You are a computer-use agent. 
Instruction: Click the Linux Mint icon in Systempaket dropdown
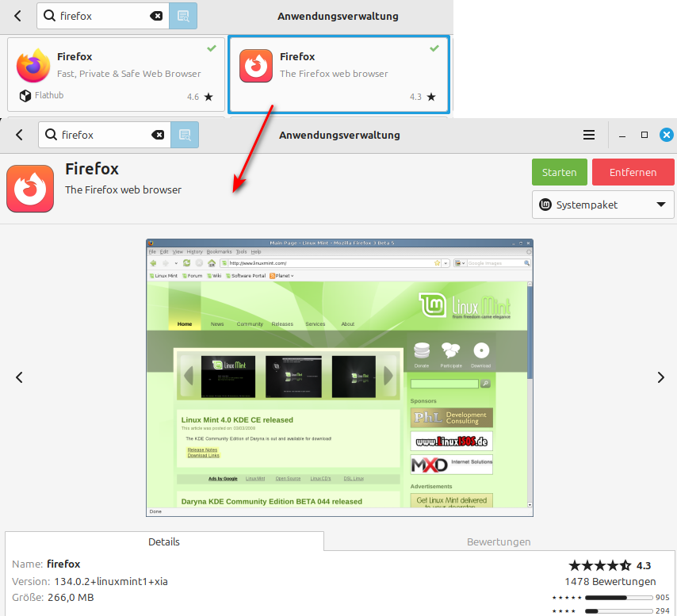(545, 205)
